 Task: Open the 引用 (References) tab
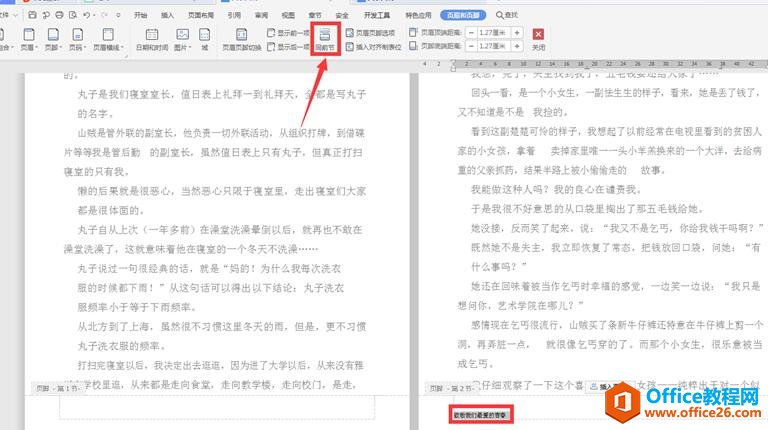click(234, 15)
